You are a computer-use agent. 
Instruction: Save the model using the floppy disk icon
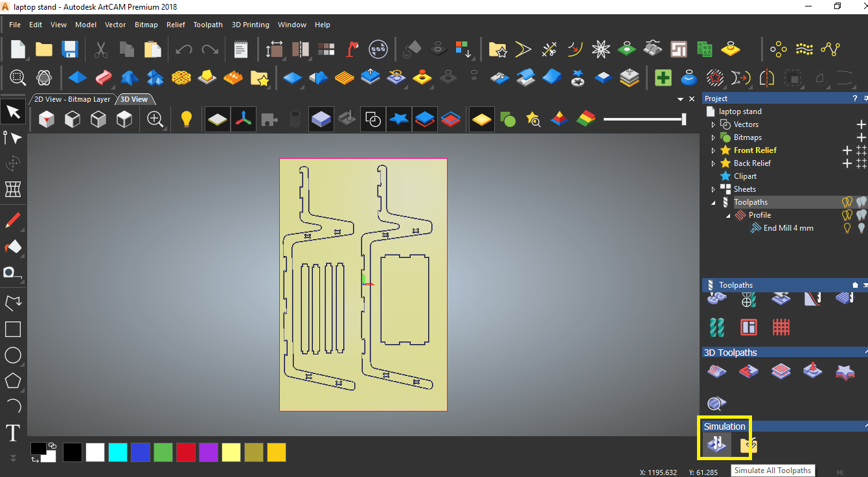tap(69, 49)
